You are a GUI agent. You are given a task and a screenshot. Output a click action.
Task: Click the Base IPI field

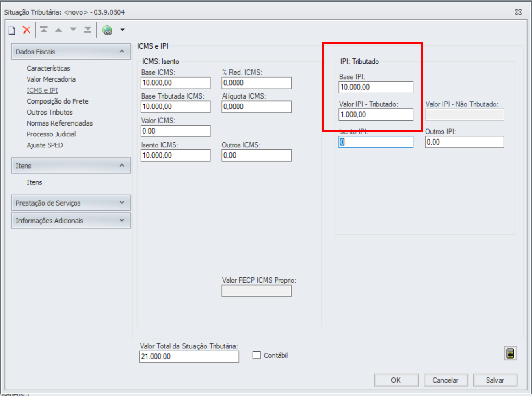coord(376,87)
